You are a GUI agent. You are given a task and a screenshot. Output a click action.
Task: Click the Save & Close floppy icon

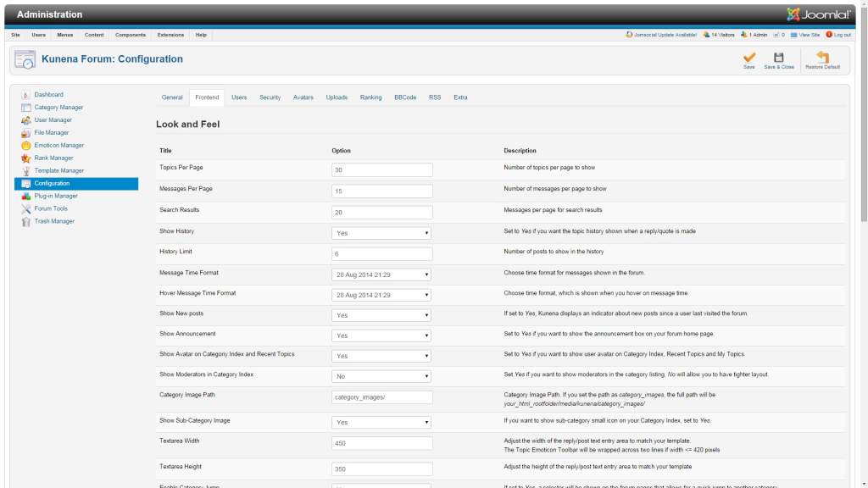pos(778,57)
